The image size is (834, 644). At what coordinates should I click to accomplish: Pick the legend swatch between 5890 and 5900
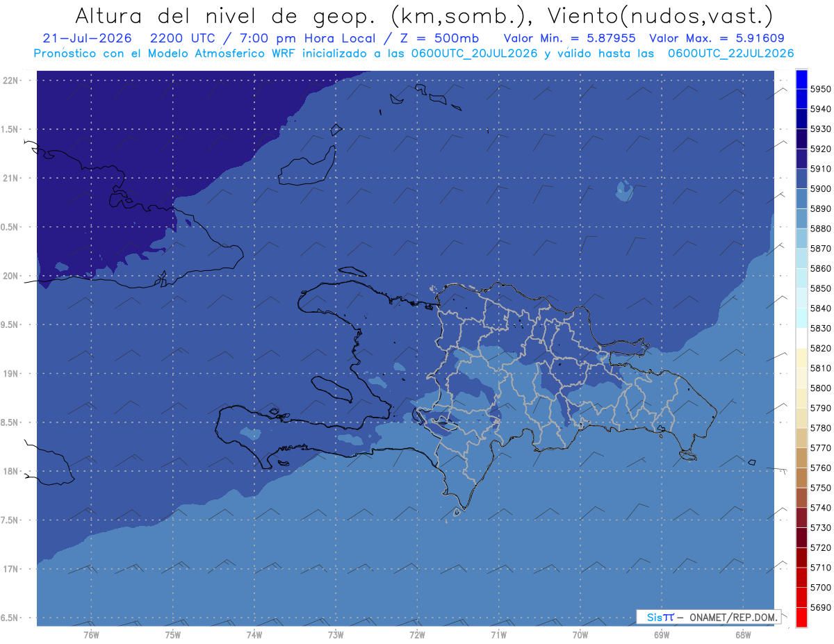point(801,198)
